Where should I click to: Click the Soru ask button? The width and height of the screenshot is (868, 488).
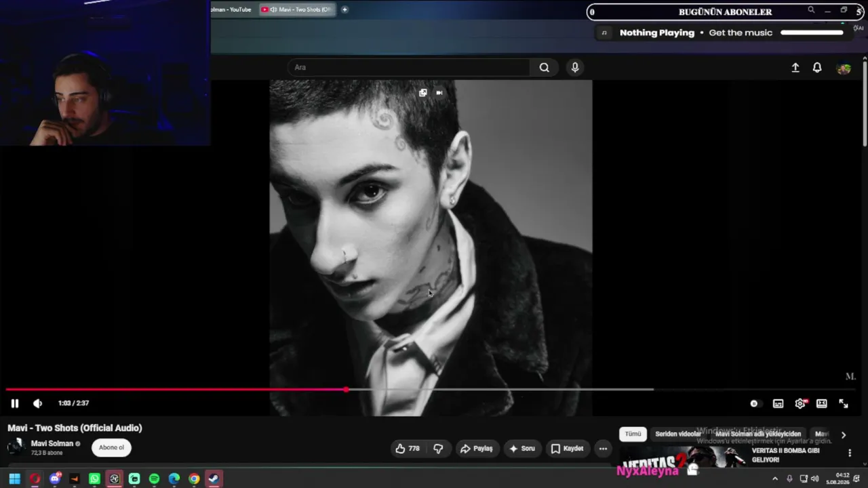point(522,448)
